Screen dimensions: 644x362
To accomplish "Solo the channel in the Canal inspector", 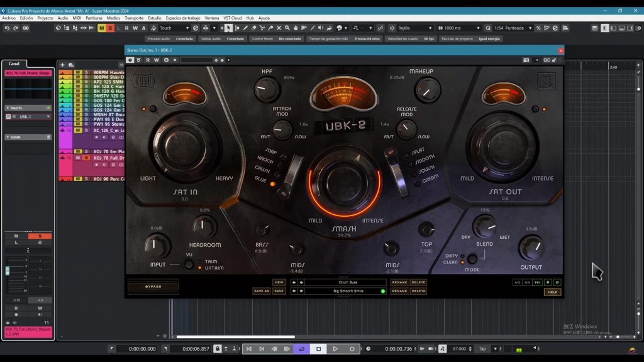I will (40, 236).
